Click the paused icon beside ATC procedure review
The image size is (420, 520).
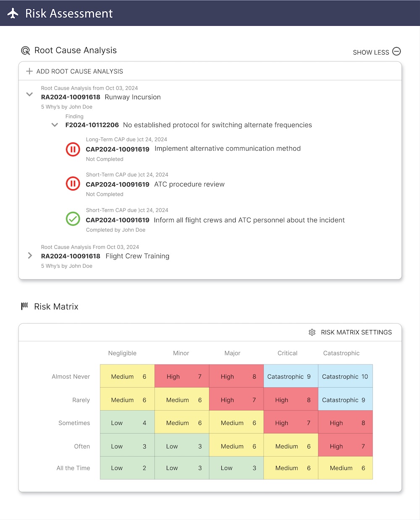coord(73,183)
